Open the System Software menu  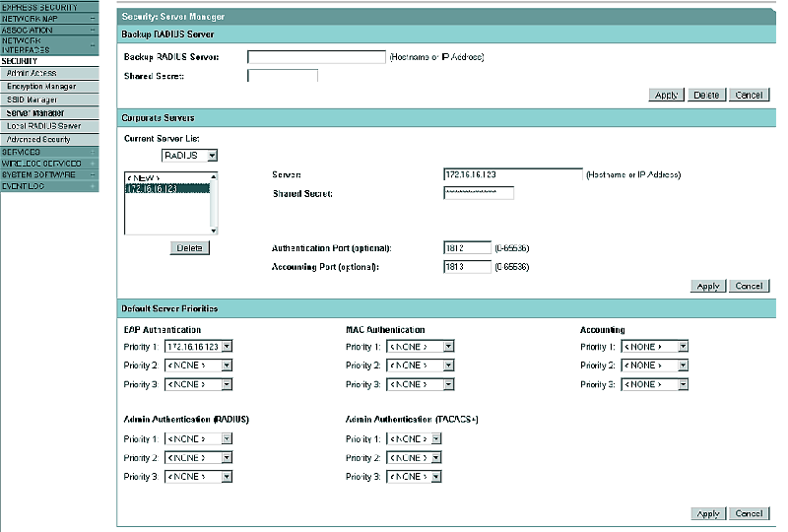tap(49, 175)
